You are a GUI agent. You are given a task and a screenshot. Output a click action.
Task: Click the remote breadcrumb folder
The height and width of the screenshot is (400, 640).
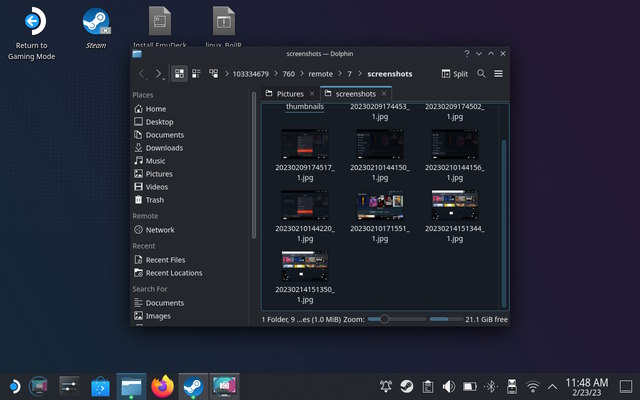point(320,74)
